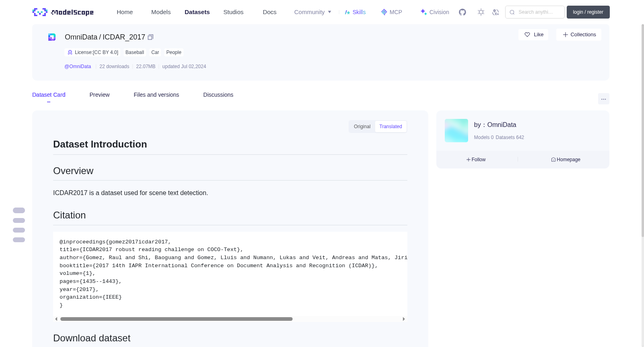Viewport: 644px width, 347px height.
Task: Open the OmniData Homepage link
Action: 566,160
